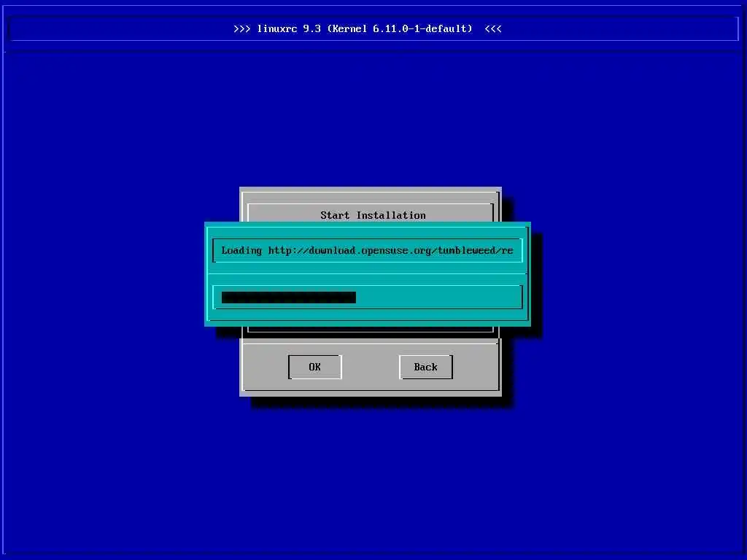Click the black loading progress bar
The image size is (747, 560).
click(289, 297)
